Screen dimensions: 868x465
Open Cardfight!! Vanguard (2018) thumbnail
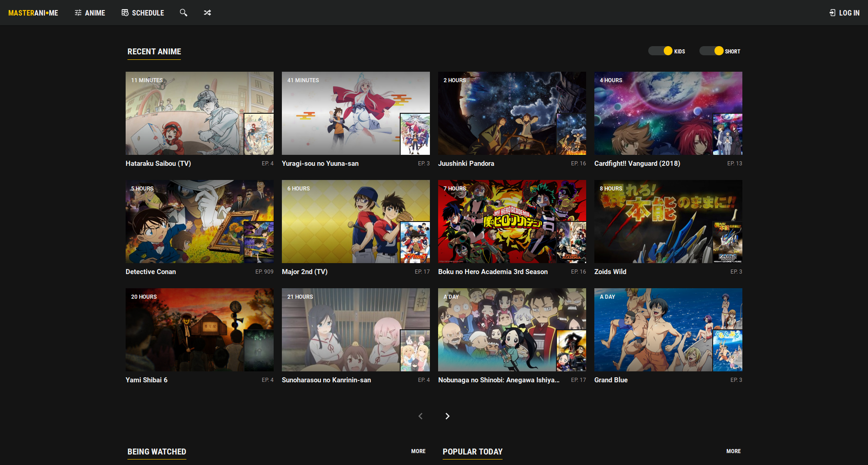(x=668, y=113)
